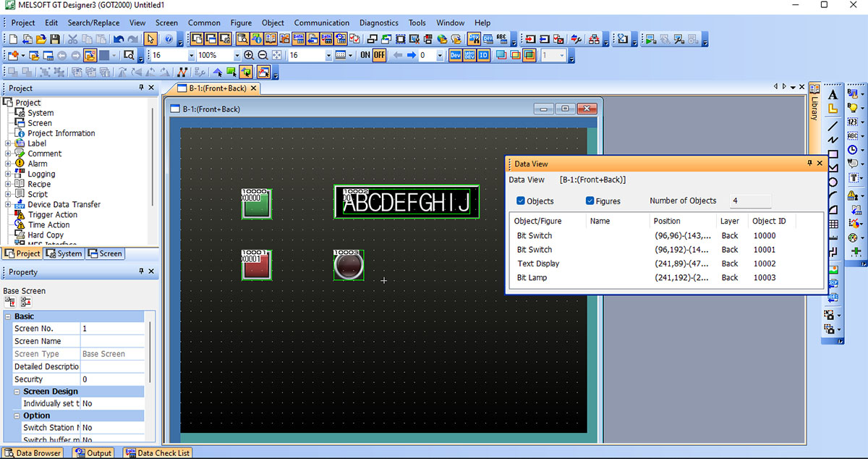Select the Numerical Display object tool (123)
The image size is (868, 459).
coord(852,122)
